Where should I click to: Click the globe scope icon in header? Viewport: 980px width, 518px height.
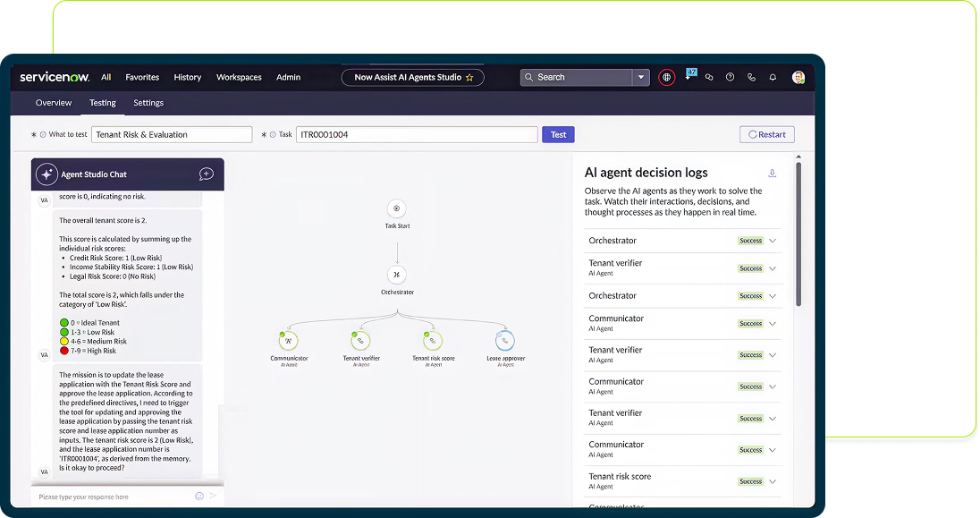coord(666,78)
